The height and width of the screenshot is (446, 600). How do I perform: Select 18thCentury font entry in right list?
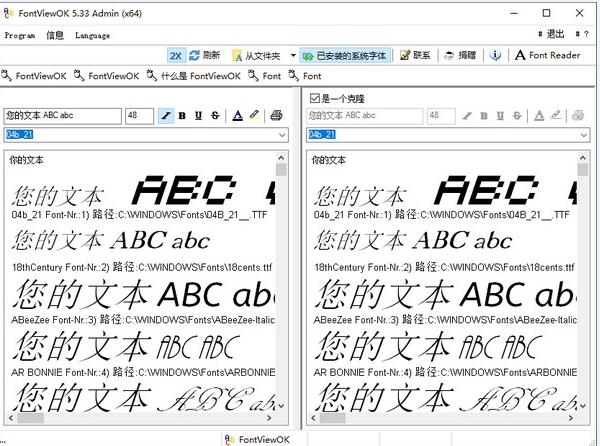pos(445,267)
